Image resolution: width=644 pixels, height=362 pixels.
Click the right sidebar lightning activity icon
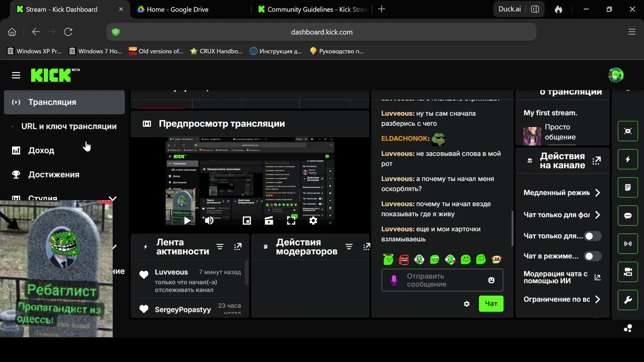pyautogui.click(x=628, y=159)
